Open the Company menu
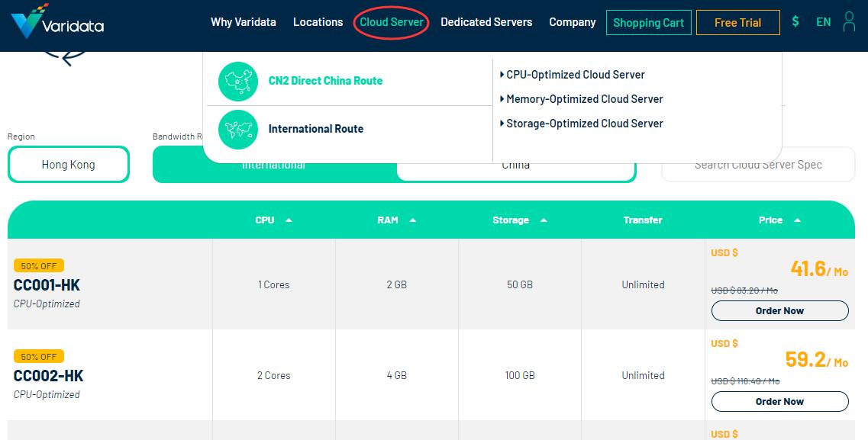Image resolution: width=868 pixels, height=440 pixels. [x=573, y=22]
